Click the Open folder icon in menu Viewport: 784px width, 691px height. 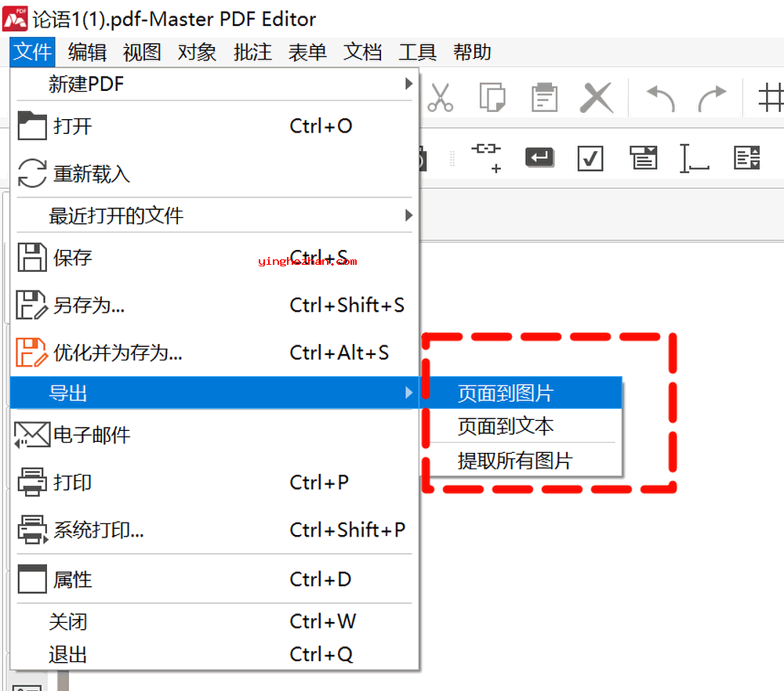32,125
